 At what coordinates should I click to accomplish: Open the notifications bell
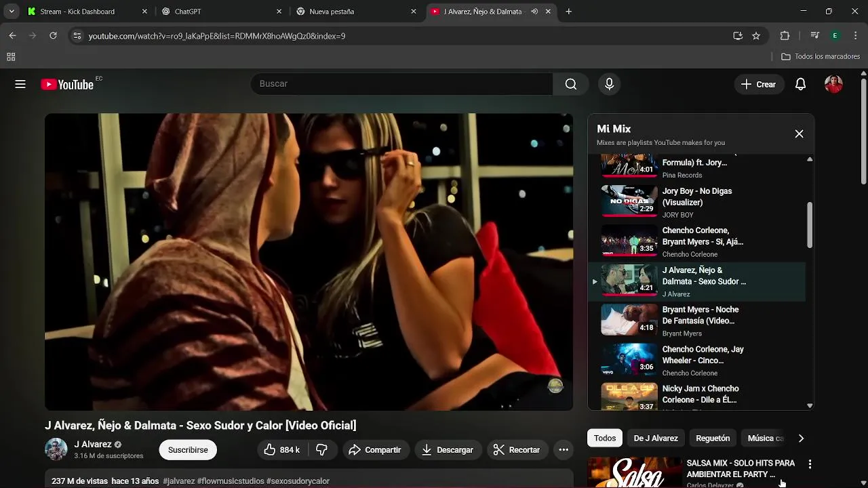(800, 84)
